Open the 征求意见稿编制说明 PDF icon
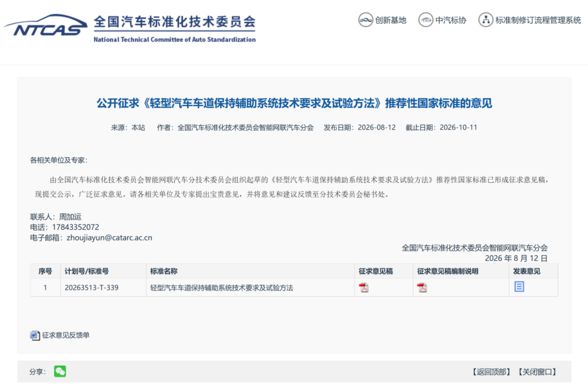Viewport: 588px width, 387px height. point(422,287)
